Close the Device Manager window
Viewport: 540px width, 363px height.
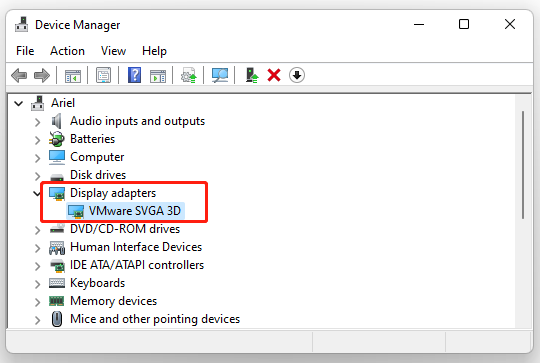click(x=510, y=24)
